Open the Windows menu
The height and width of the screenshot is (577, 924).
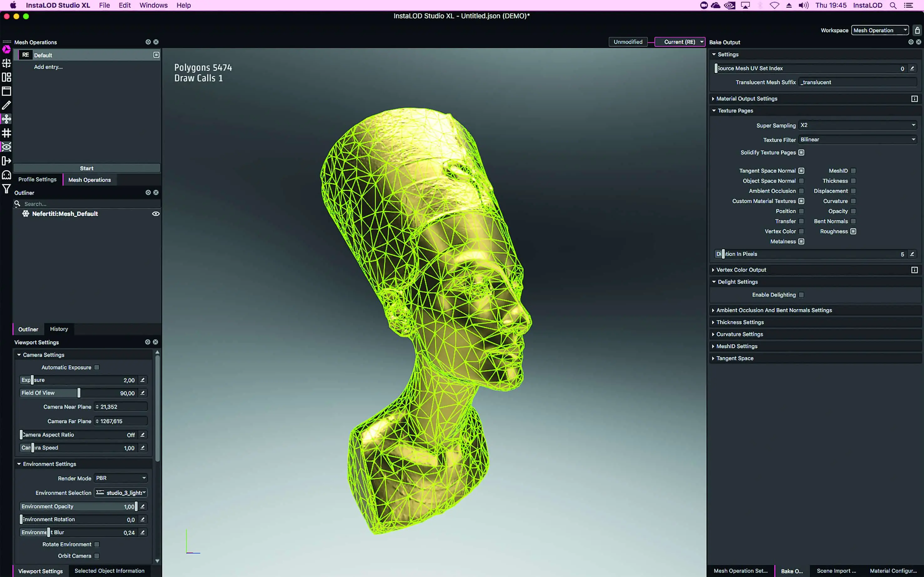click(153, 5)
